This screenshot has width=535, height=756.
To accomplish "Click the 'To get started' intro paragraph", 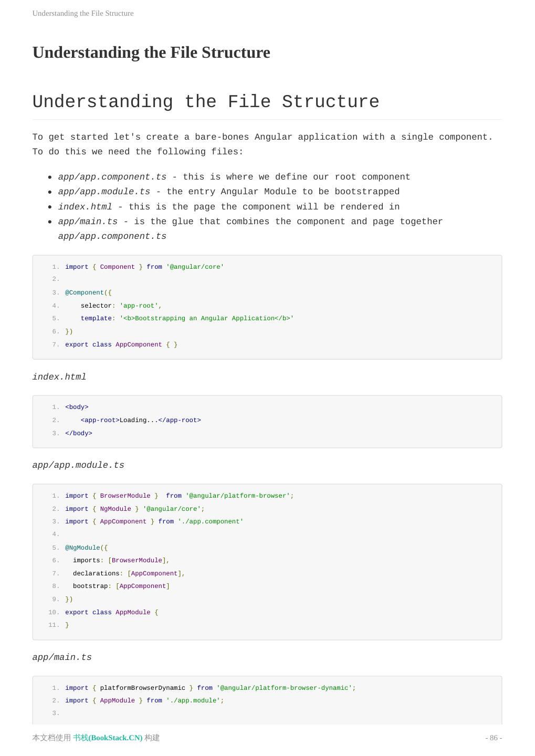I will tap(263, 144).
